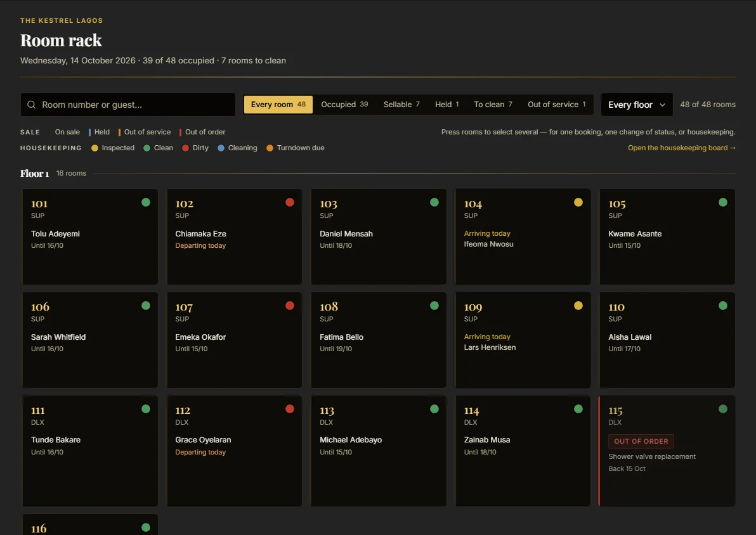Click the green status dot on room 101
The height and width of the screenshot is (535, 756).
click(x=146, y=202)
